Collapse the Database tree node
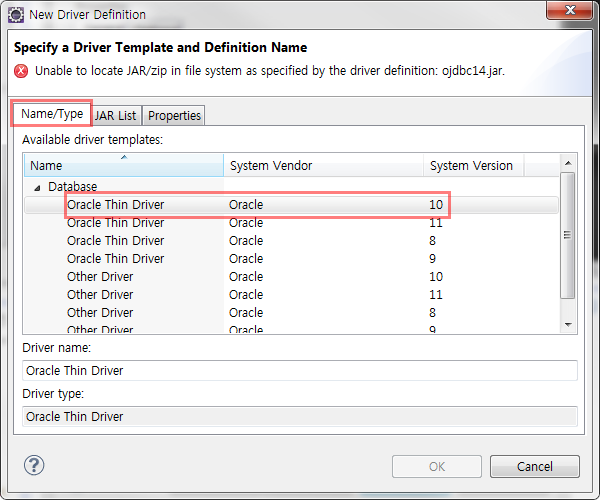This screenshot has width=600, height=500. tap(37, 187)
